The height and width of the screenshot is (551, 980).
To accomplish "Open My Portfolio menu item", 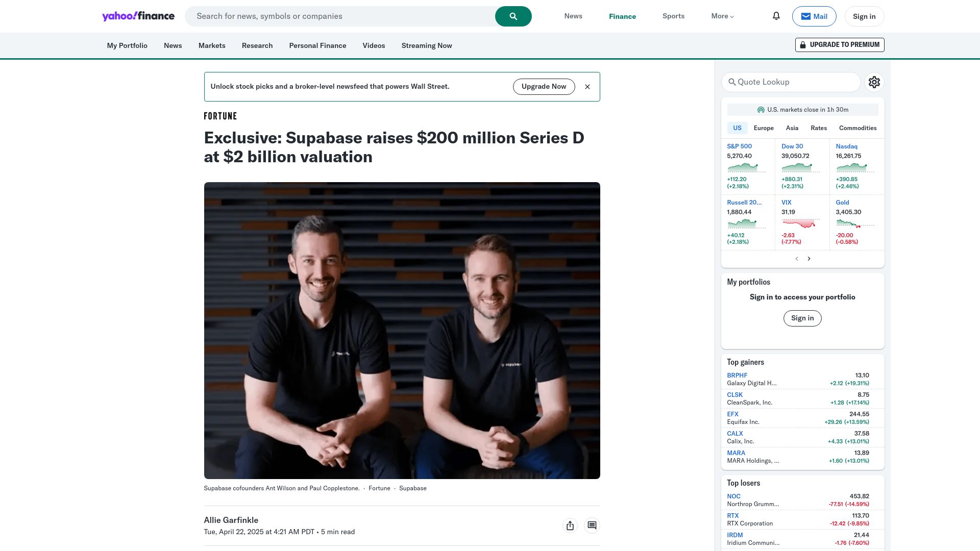I will tap(127, 45).
